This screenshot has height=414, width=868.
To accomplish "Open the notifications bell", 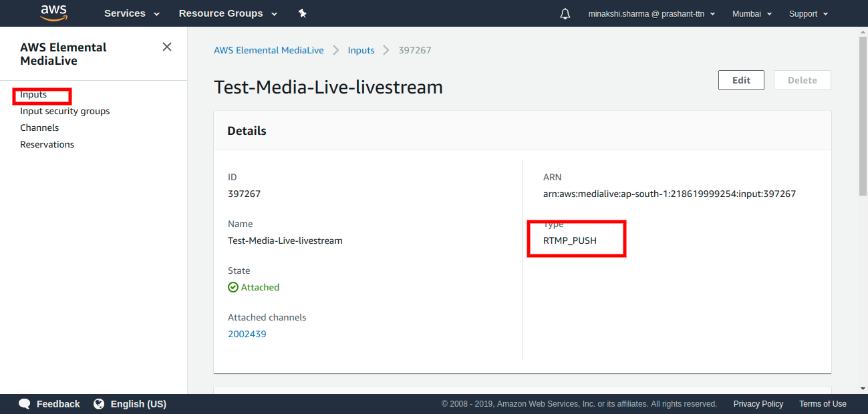I will [x=565, y=13].
